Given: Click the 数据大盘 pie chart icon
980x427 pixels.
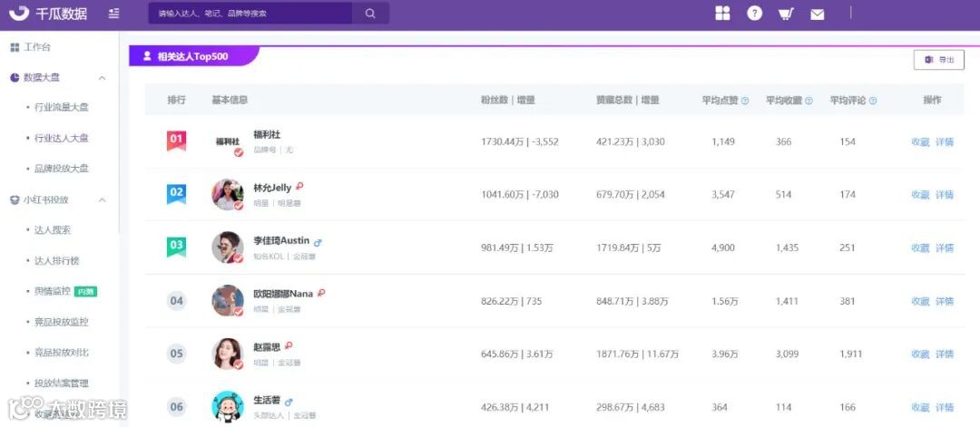Looking at the screenshot, I should point(15,77).
